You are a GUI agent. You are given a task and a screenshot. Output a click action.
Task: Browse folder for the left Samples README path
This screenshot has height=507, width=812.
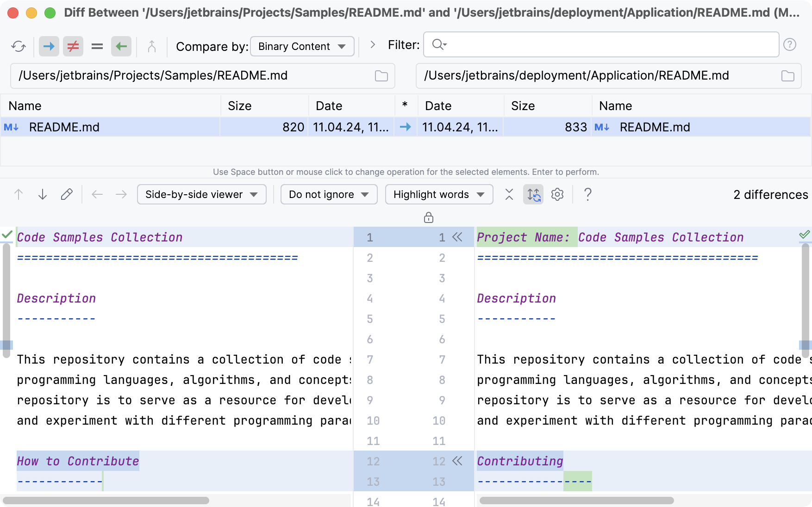tap(381, 76)
